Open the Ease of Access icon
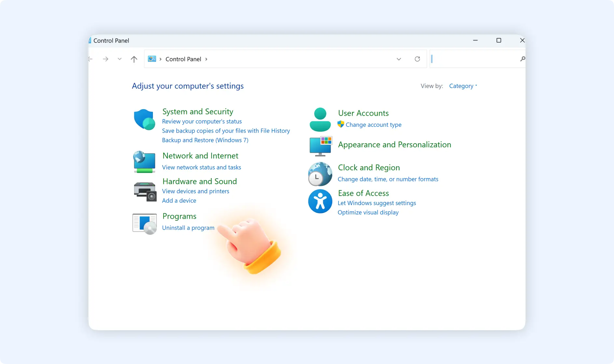 point(320,201)
